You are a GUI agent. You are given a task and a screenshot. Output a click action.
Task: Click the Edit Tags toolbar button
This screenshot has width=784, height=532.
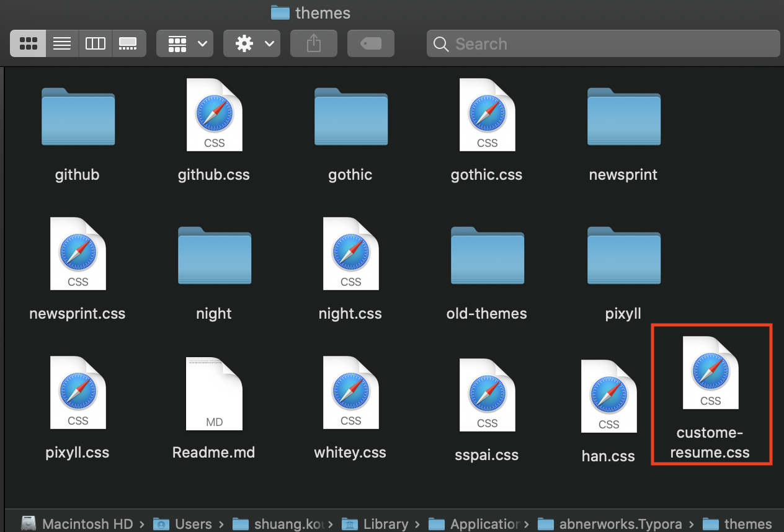click(x=371, y=43)
